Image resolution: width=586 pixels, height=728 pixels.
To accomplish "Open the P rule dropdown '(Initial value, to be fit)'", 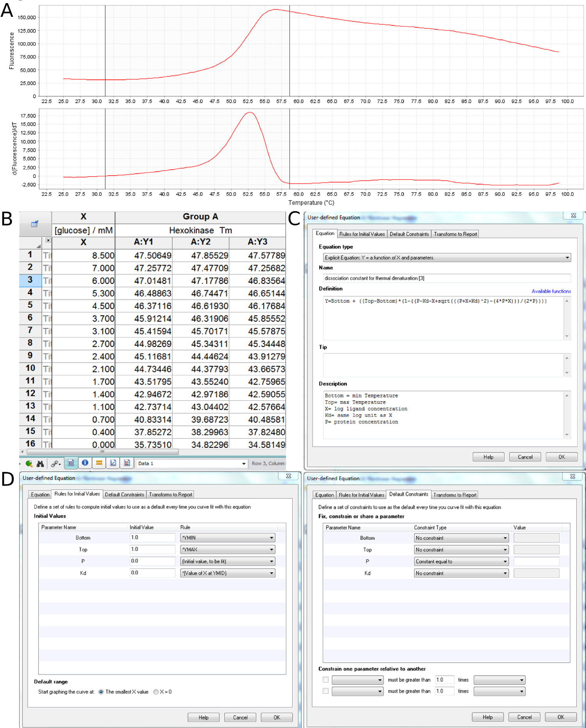I will pos(228,561).
